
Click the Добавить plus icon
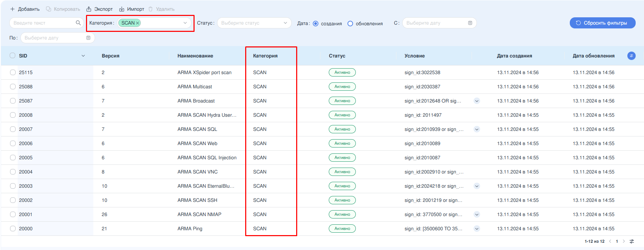tap(12, 9)
